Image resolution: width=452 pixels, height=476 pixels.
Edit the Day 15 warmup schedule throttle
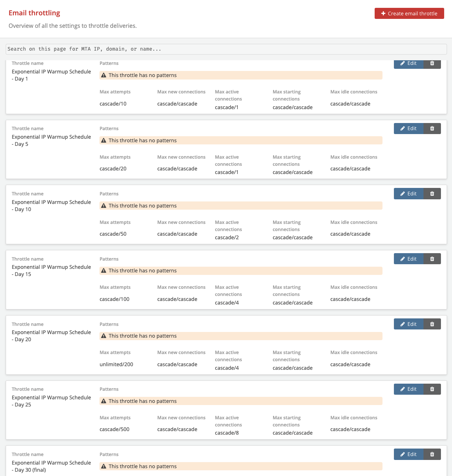coord(409,259)
